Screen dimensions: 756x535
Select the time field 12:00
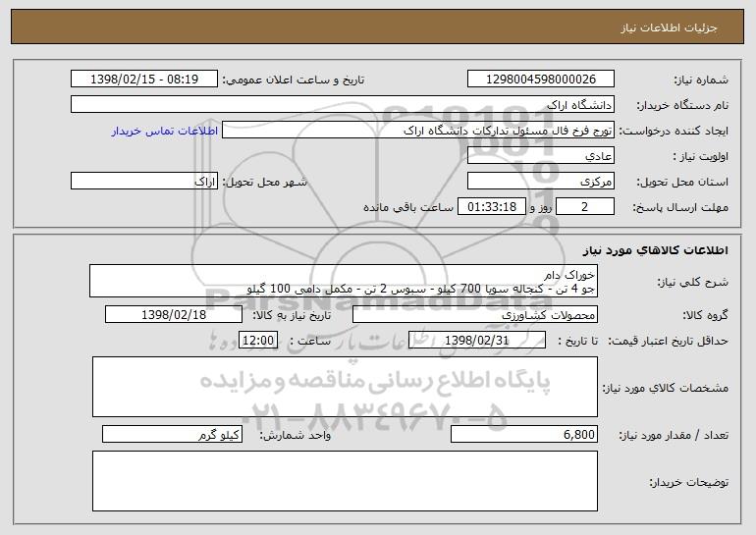(258, 341)
